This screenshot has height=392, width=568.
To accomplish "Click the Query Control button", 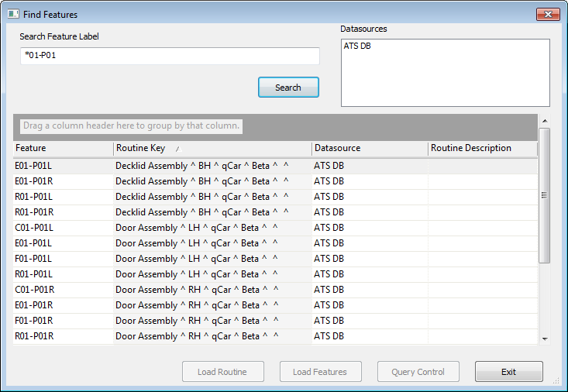I will [x=418, y=372].
